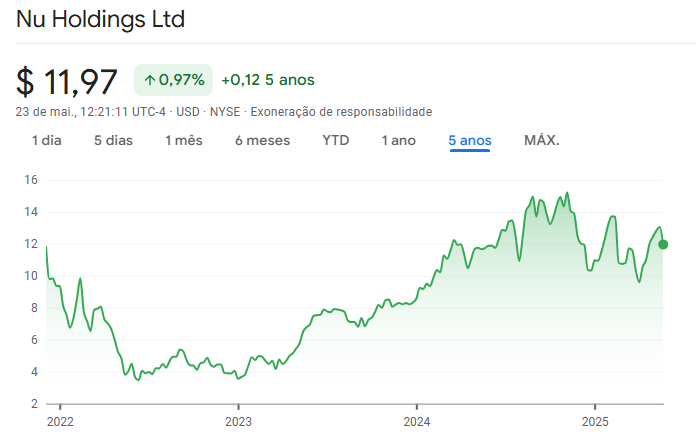Open the 6 meses tab
696x447 pixels.
[262, 140]
